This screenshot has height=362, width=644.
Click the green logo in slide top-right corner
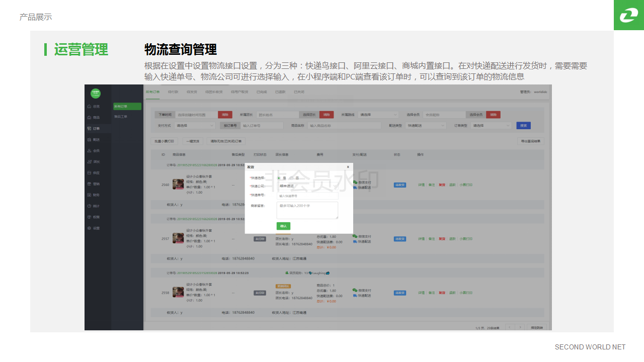point(629,15)
